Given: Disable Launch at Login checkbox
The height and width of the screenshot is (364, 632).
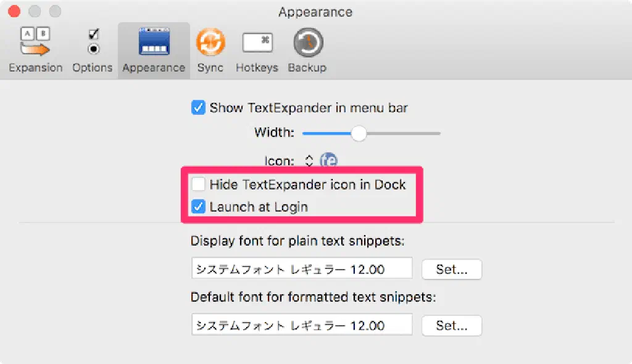Looking at the screenshot, I should (198, 207).
